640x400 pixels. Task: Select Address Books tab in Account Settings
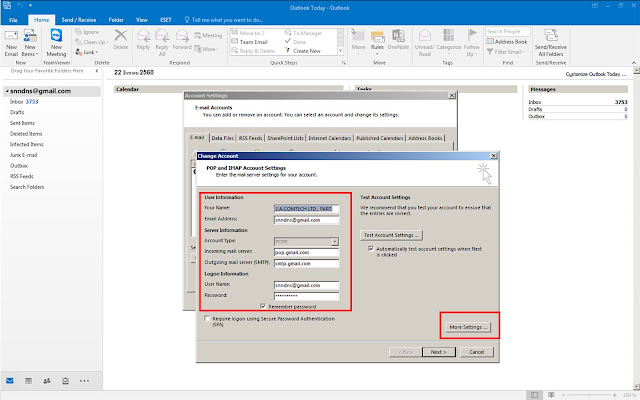[x=425, y=138]
